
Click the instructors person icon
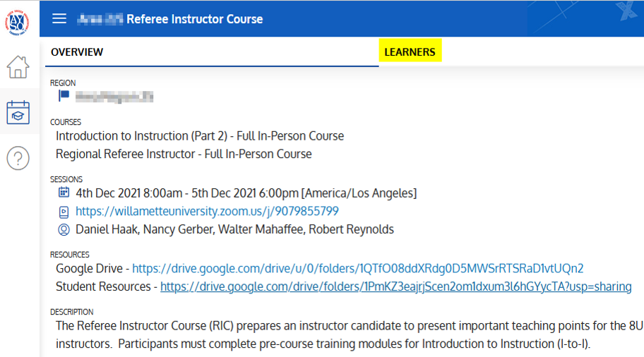pyautogui.click(x=64, y=229)
